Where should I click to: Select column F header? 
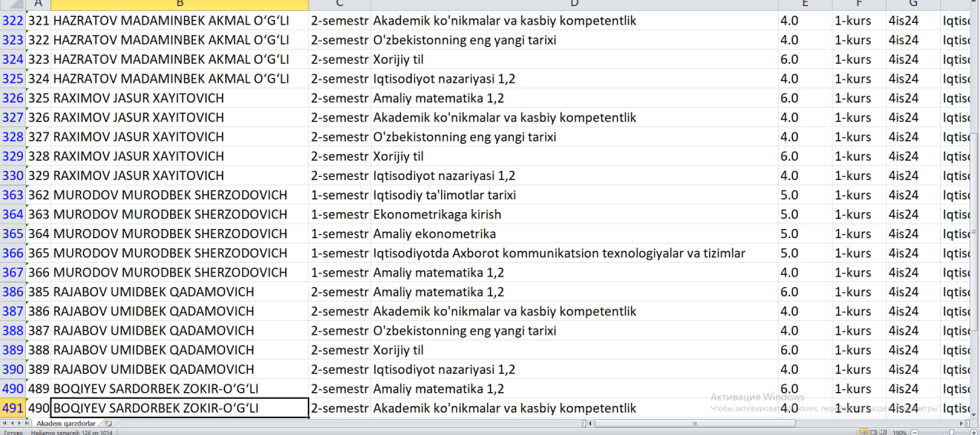pos(859,5)
